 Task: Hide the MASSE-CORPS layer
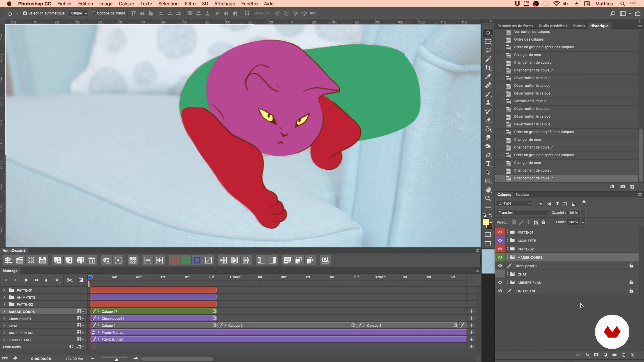pos(500,257)
